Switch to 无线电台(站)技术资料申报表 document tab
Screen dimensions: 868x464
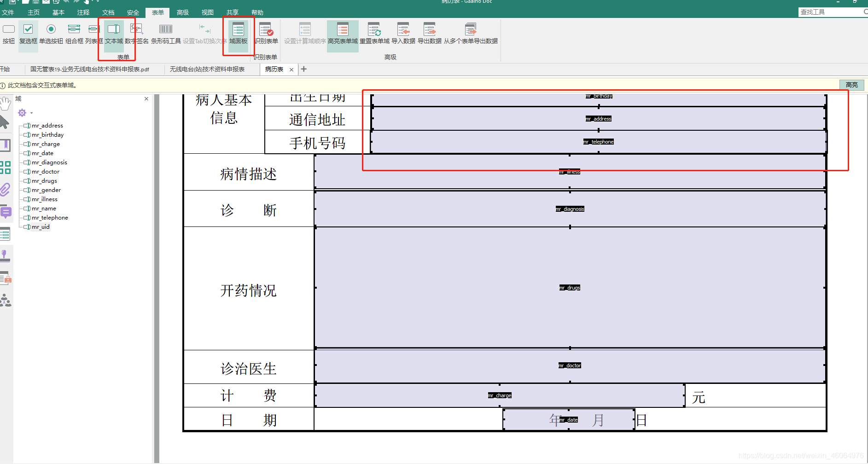207,70
